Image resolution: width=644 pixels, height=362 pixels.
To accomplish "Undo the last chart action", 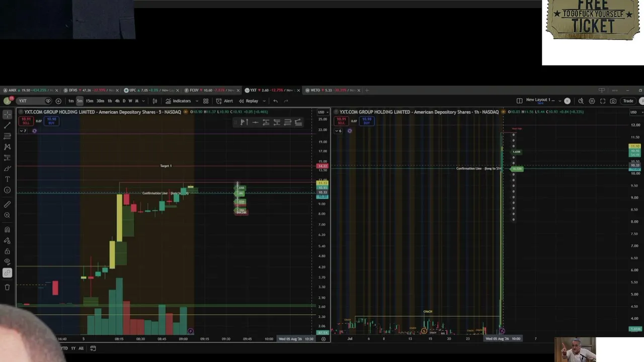I will [x=275, y=101].
